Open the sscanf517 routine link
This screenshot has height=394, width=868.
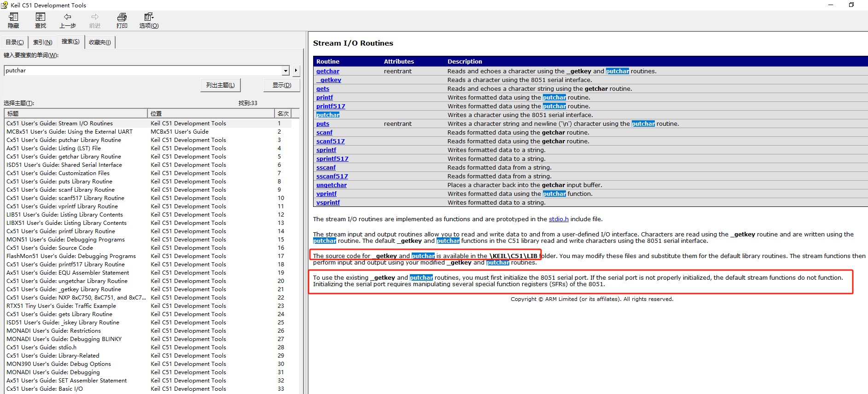pyautogui.click(x=332, y=176)
